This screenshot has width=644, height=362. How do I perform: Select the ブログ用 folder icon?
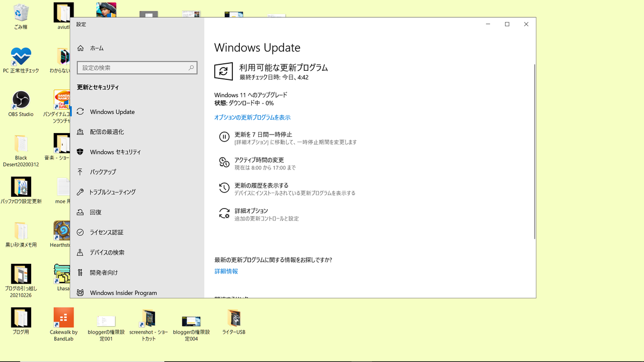tap(21, 318)
